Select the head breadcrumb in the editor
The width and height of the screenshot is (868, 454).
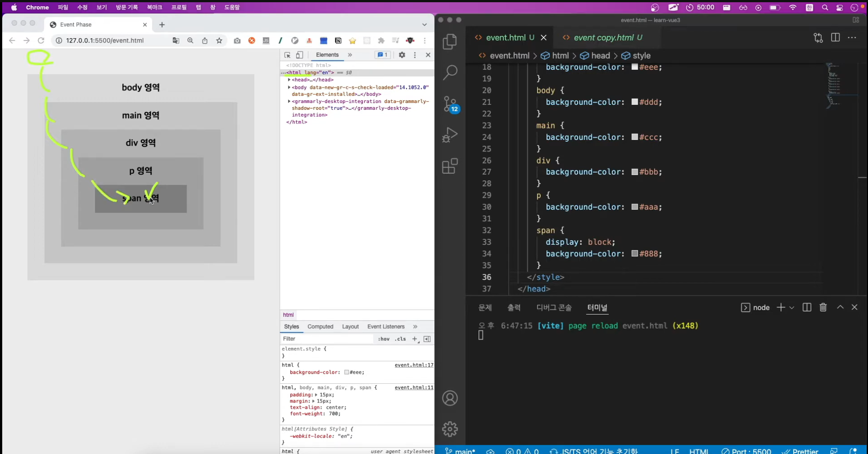595,56
